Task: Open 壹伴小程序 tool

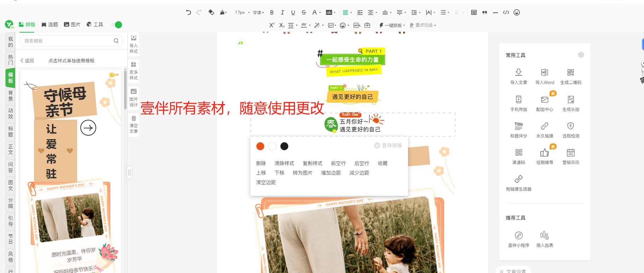Action: 518,239
